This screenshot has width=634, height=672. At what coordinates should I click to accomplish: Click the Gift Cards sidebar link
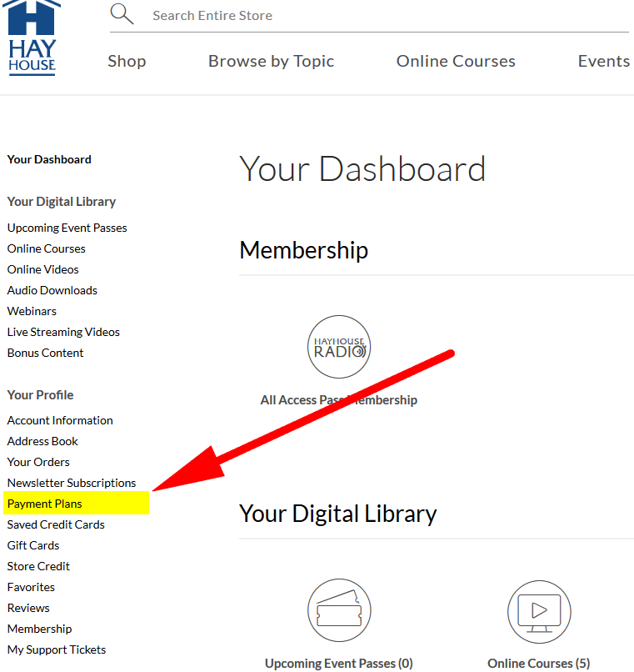pyautogui.click(x=33, y=545)
